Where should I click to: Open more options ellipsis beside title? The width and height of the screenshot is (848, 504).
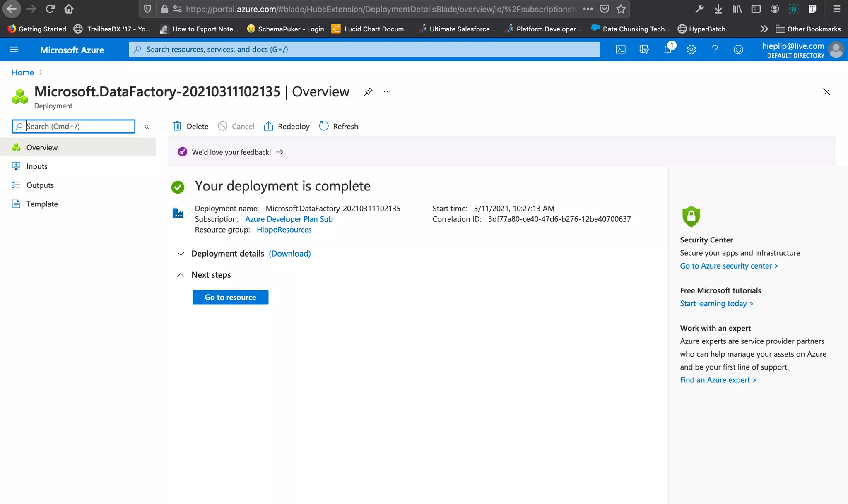(387, 92)
